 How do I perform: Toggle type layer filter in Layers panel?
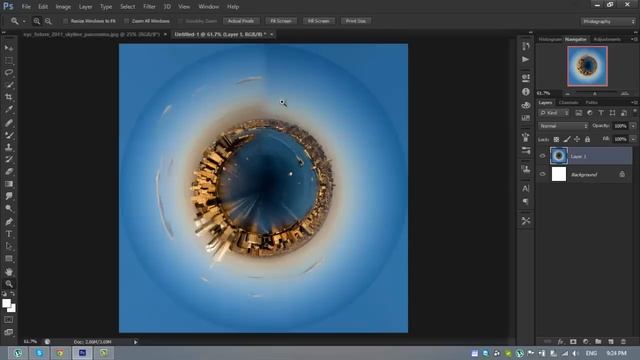pos(601,113)
